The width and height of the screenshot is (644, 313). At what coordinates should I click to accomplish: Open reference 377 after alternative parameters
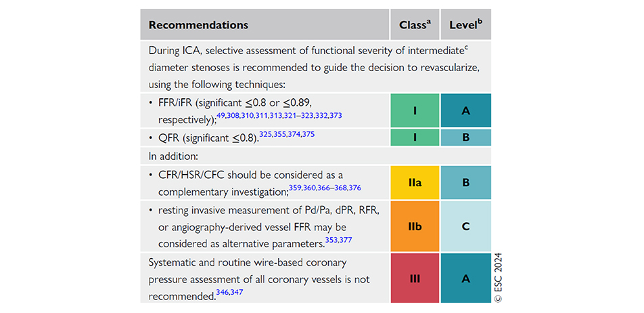[346, 240]
